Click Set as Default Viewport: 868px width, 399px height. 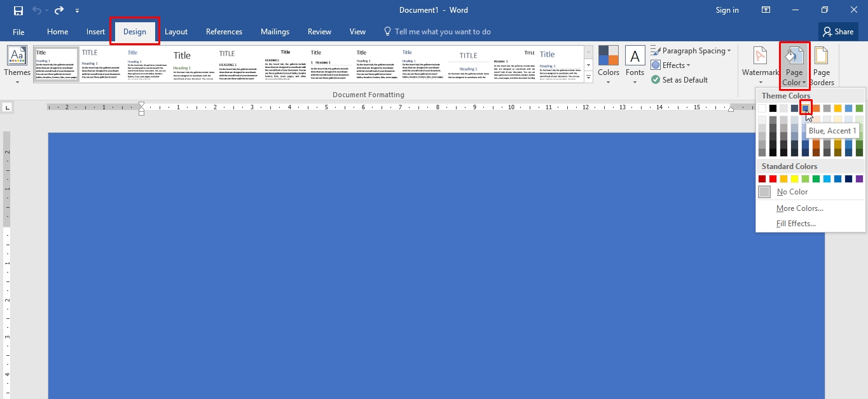[680, 79]
